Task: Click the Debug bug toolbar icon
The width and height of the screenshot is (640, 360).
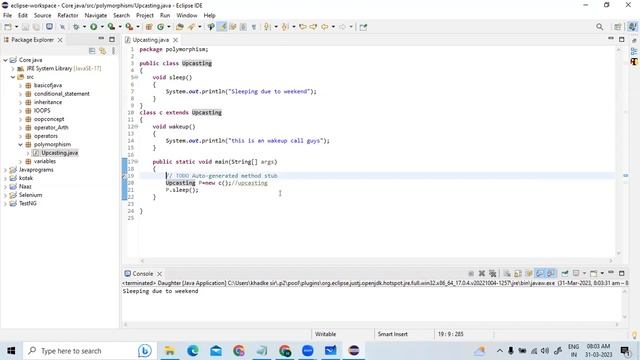Action: tap(76, 27)
